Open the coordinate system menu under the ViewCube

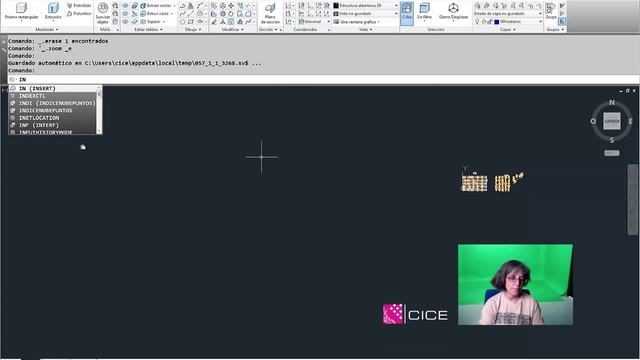(x=611, y=153)
